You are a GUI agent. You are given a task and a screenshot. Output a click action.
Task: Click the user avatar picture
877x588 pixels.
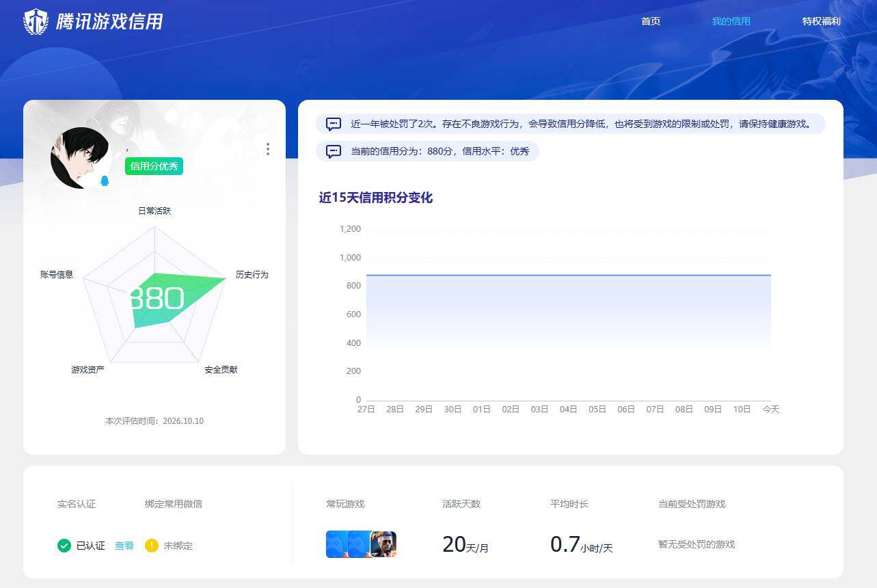point(81,158)
